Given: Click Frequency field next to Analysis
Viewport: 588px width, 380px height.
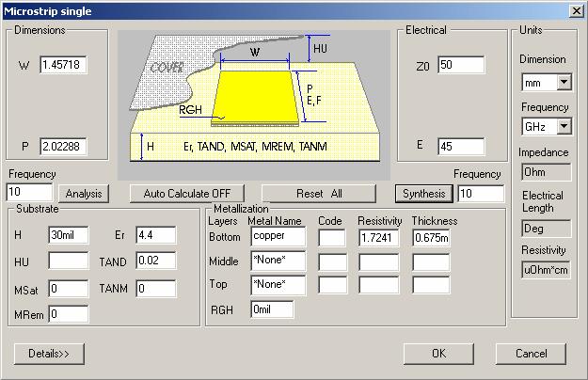Looking at the screenshot, I should (29, 192).
